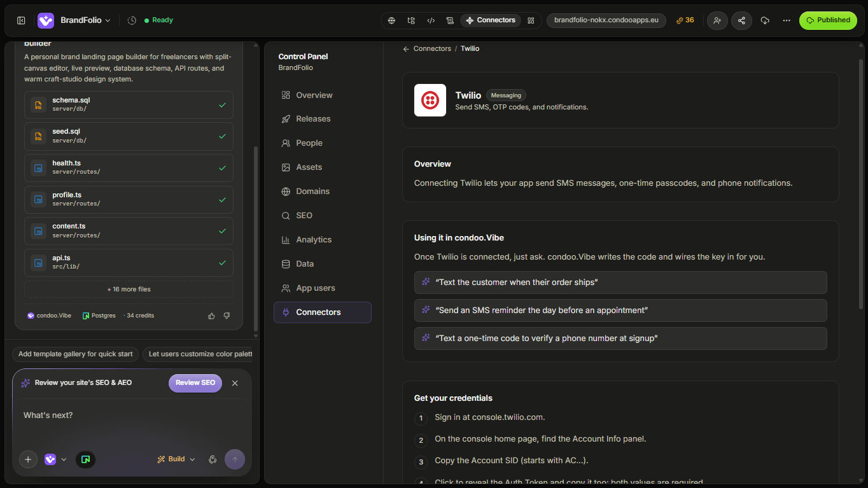Open SEO in Control Panel sidebar
The height and width of the screenshot is (488, 868).
click(323, 216)
